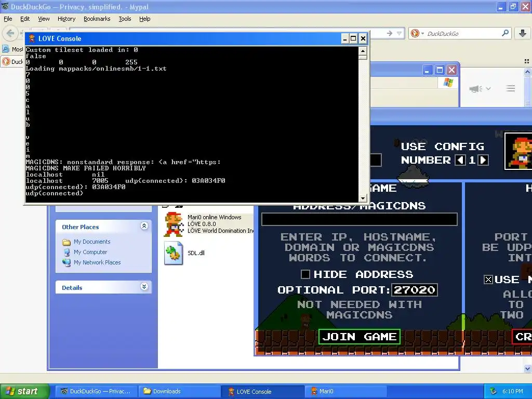Click the My Network Places icon
The image size is (532, 399).
point(66,262)
